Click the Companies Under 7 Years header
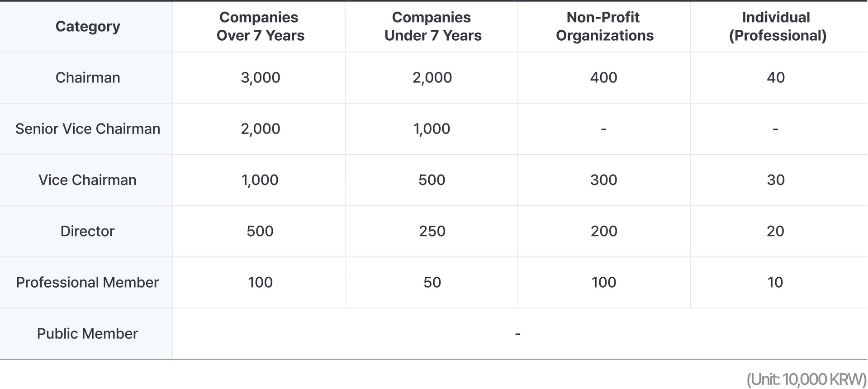 pyautogui.click(x=432, y=27)
